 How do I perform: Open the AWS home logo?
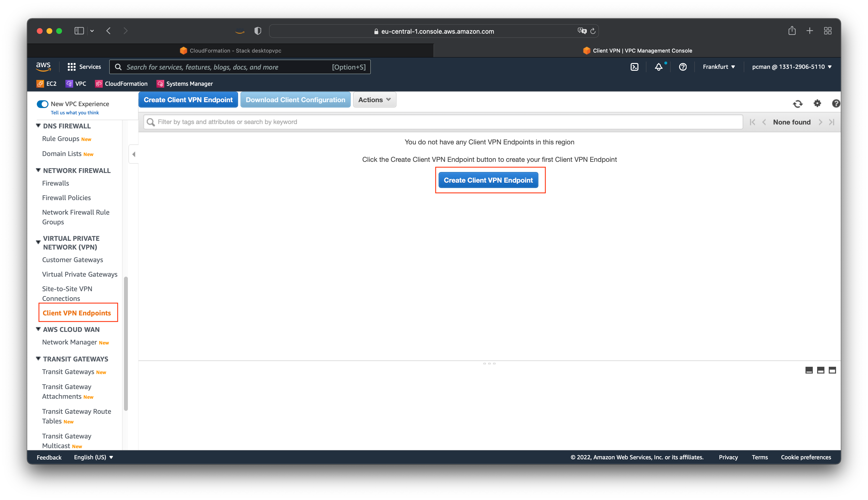(x=44, y=67)
